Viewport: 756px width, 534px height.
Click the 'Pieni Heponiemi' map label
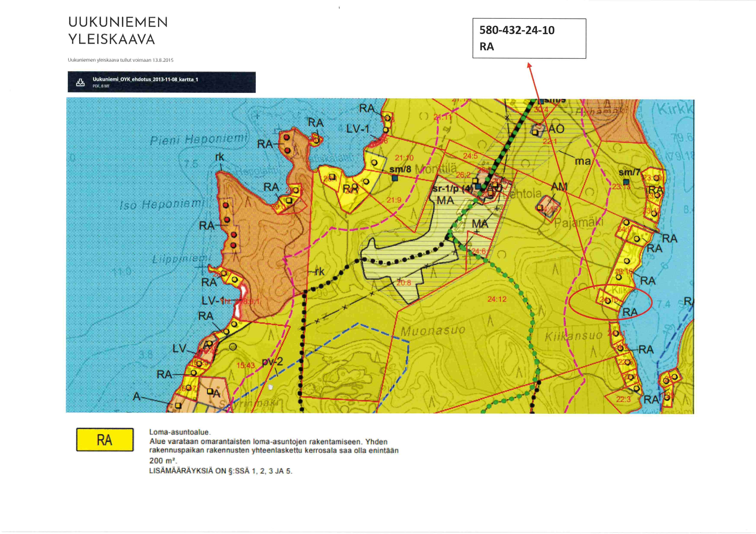(x=198, y=140)
